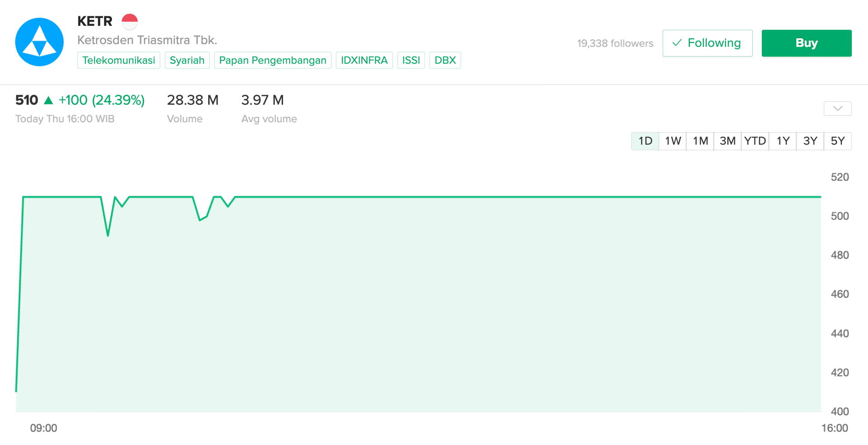868x445 pixels.
Task: Expand the chevron dropdown above the range tabs
Action: 838,108
